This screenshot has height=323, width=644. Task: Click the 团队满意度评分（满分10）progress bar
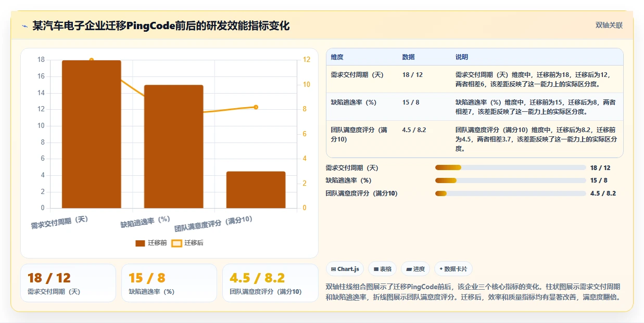(511, 193)
